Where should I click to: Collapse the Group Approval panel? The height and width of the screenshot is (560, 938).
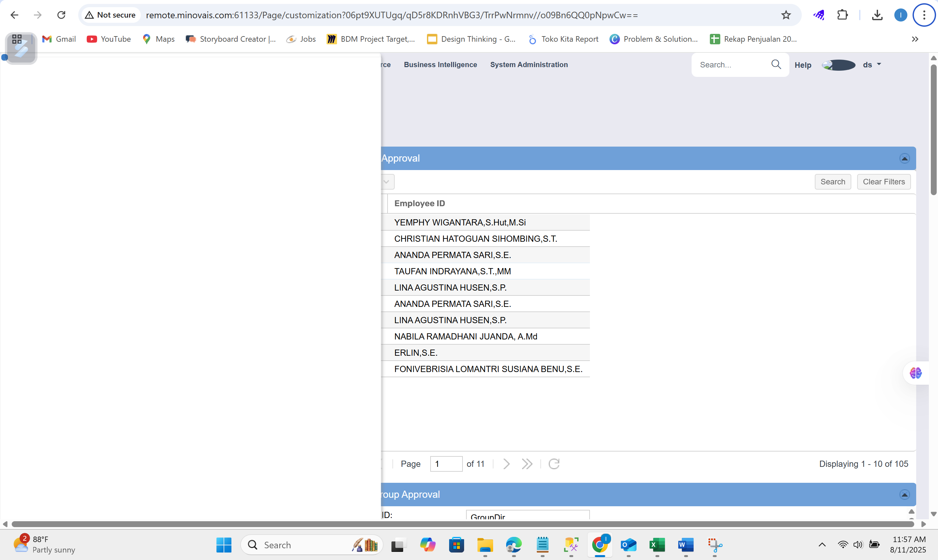click(x=904, y=495)
